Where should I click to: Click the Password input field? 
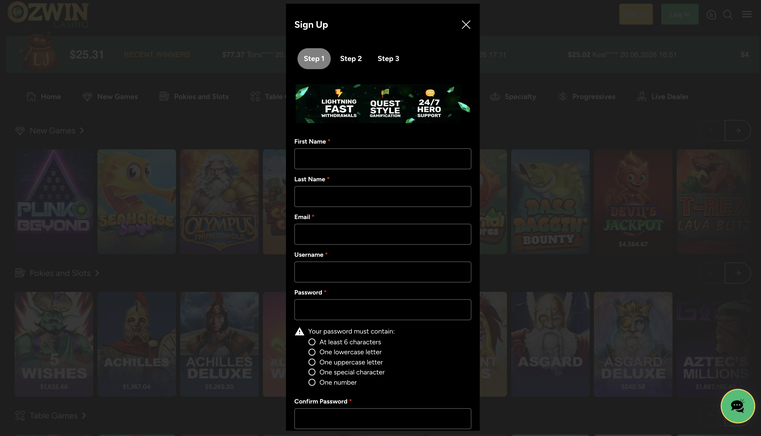tap(382, 310)
